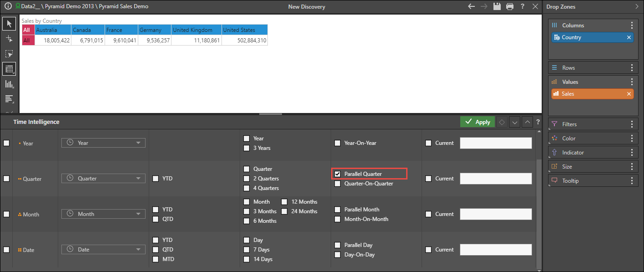644x272 pixels.
Task: Select the pointer arrow tool
Action: coord(9,24)
